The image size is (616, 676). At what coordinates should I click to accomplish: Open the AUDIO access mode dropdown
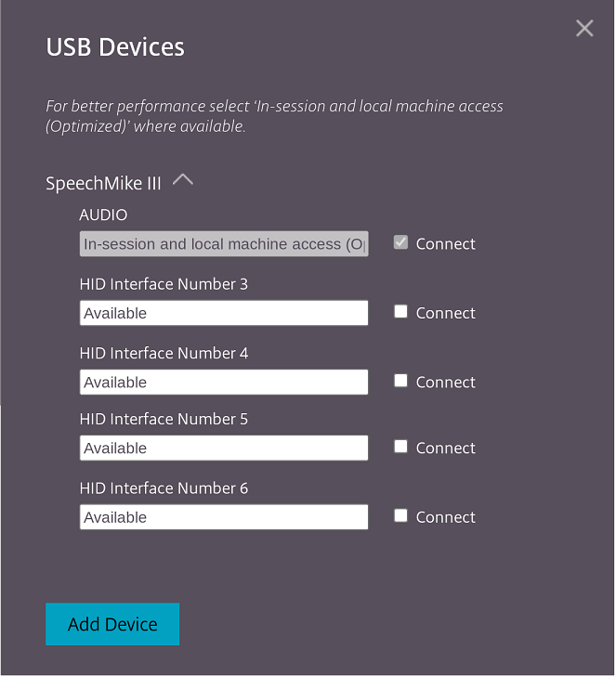tap(224, 244)
